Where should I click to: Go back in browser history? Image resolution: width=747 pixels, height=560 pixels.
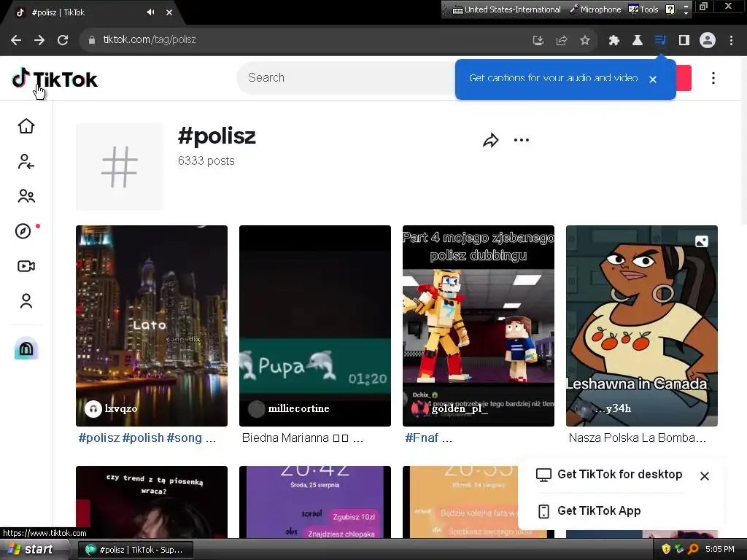(x=16, y=40)
